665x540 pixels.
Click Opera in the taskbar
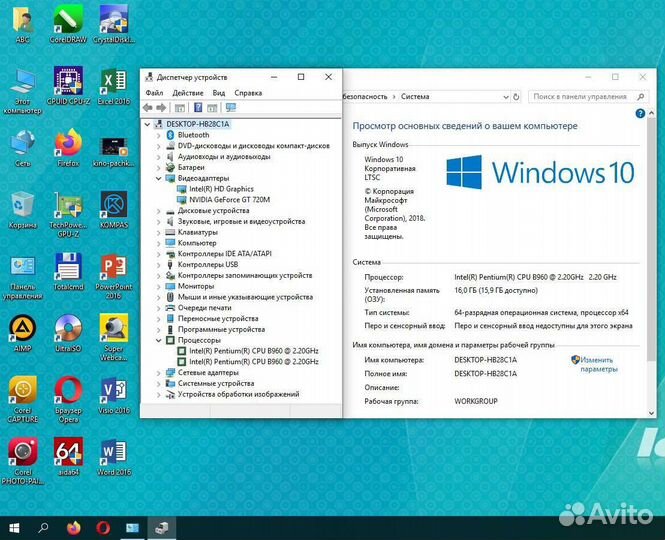click(x=103, y=528)
